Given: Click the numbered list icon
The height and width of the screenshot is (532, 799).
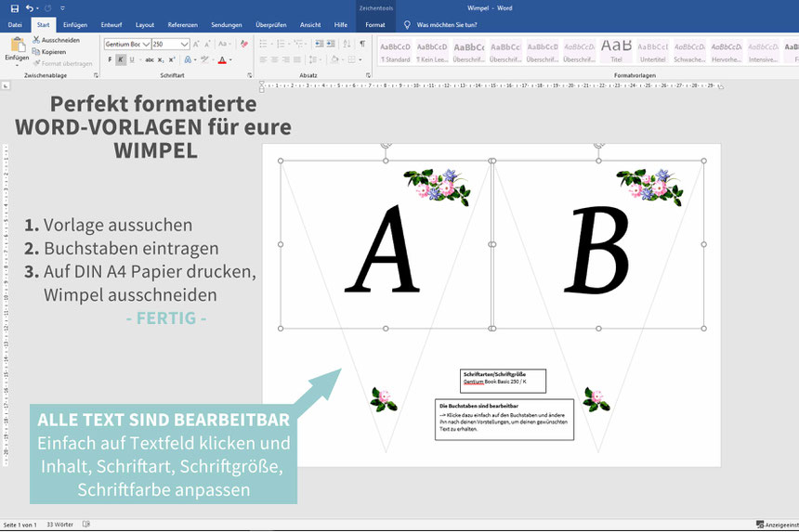Looking at the screenshot, I should tap(281, 44).
